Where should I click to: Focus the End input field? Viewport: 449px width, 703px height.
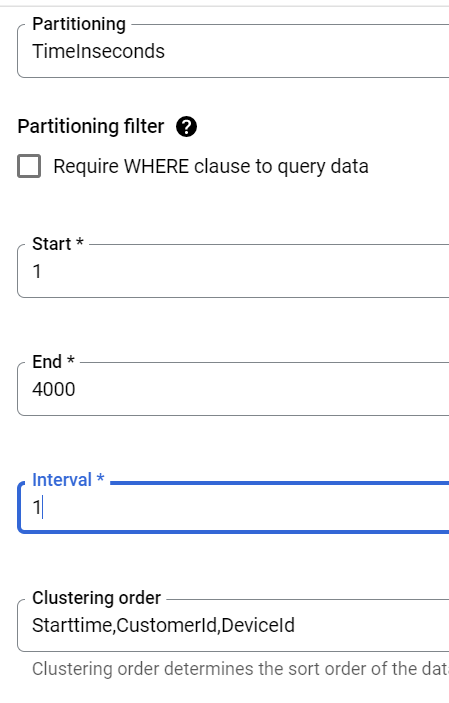point(233,389)
